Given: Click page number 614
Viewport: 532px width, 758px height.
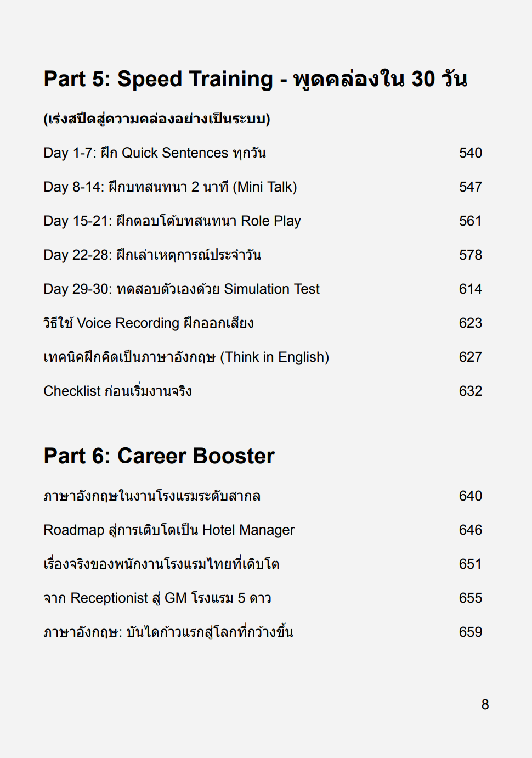Looking at the screenshot, I should click(470, 289).
